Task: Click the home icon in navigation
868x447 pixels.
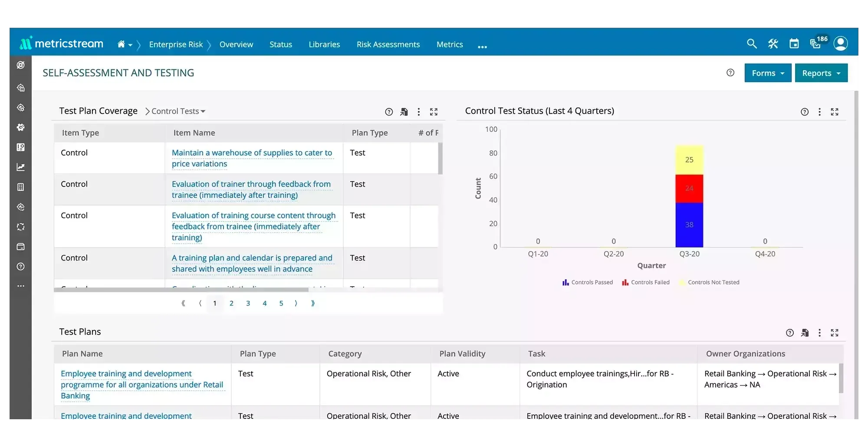Action: point(121,44)
